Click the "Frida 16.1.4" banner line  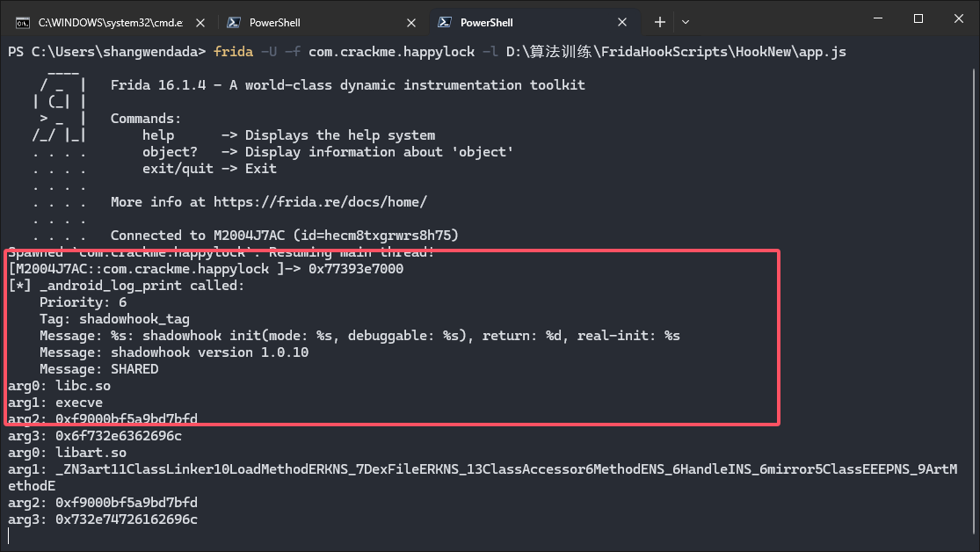[347, 85]
